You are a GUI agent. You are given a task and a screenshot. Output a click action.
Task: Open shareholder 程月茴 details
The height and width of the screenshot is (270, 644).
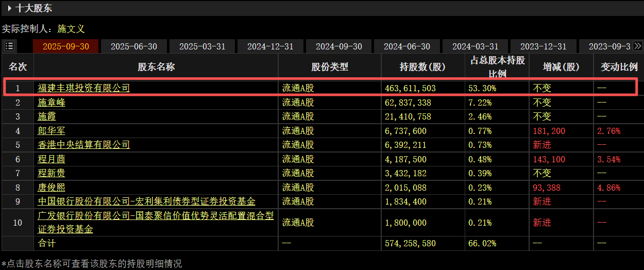tap(52, 159)
